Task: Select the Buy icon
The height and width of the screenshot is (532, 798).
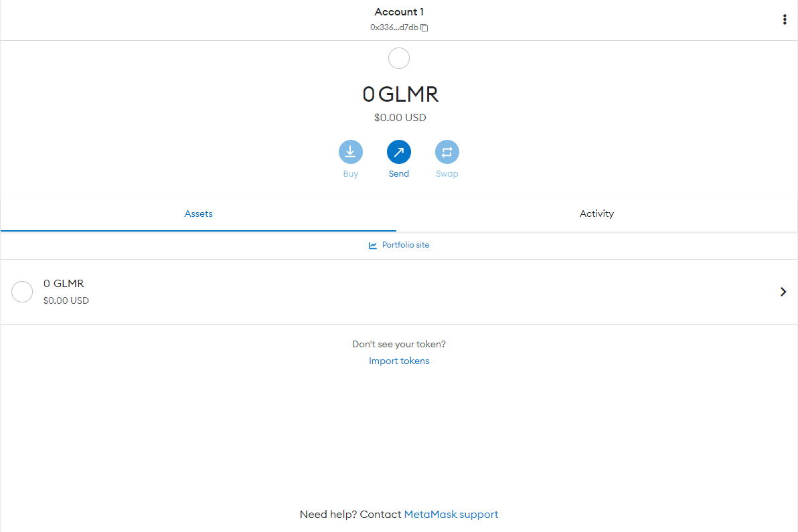Action: pyautogui.click(x=351, y=151)
